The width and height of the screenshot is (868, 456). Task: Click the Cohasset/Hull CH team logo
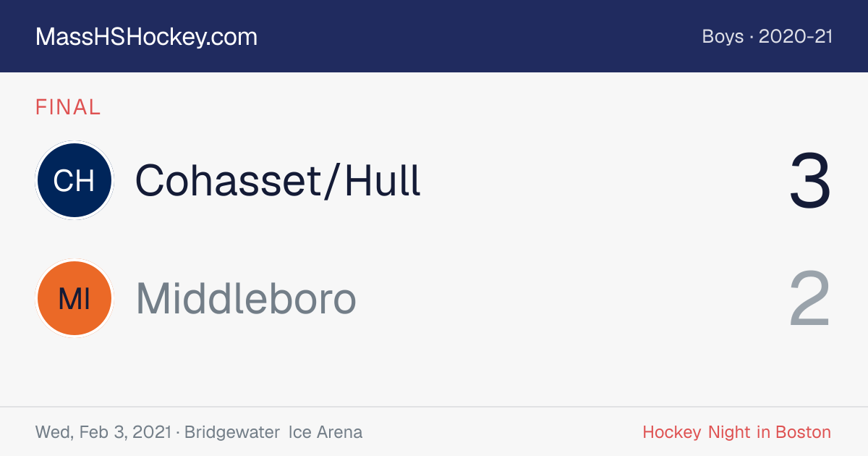click(x=75, y=180)
